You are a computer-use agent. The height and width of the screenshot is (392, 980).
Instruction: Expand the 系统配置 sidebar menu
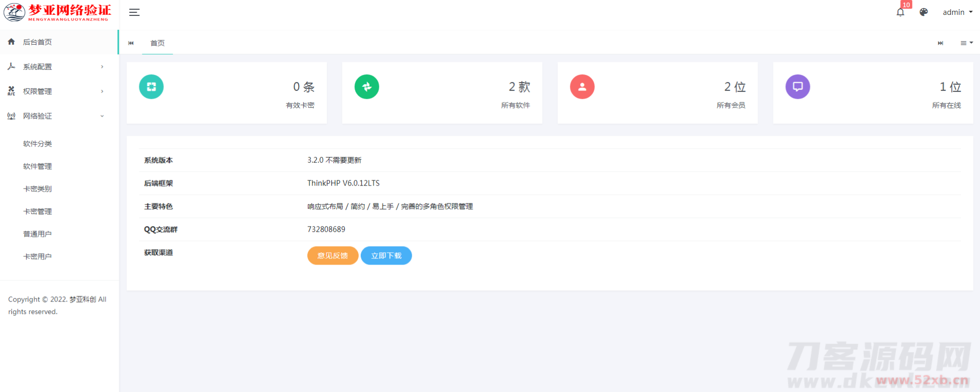click(57, 67)
